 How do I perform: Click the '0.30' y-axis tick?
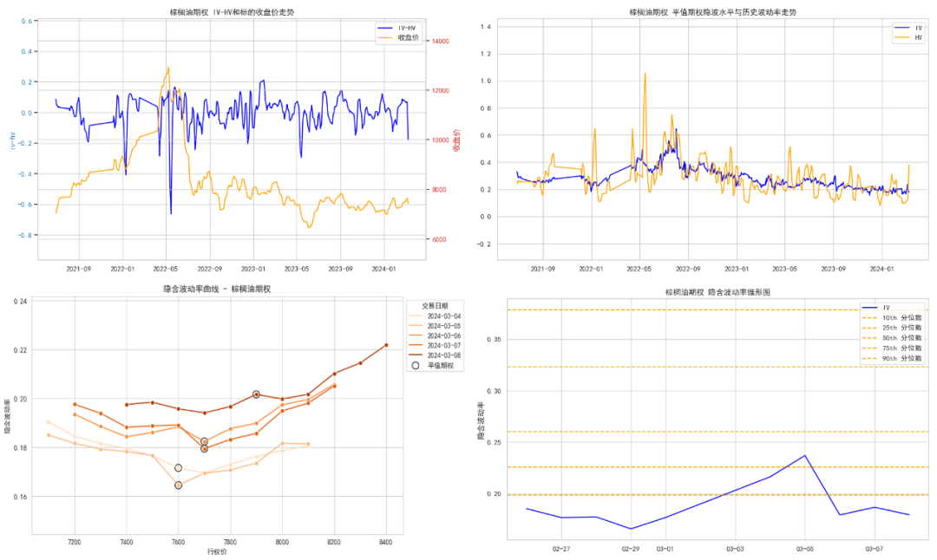point(494,391)
